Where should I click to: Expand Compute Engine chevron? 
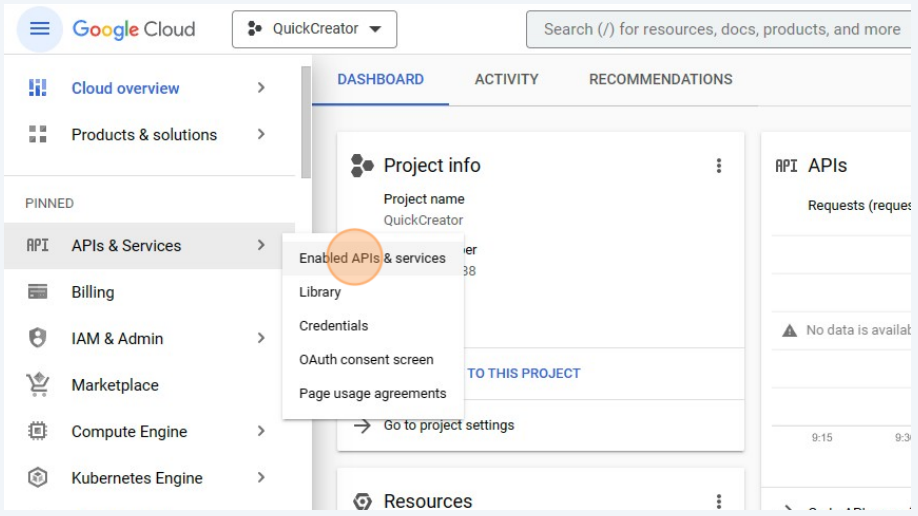pos(261,431)
